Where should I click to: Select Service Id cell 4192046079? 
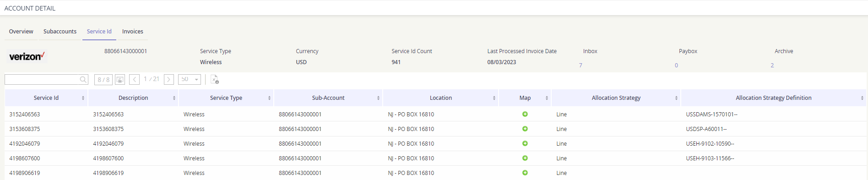[25, 144]
